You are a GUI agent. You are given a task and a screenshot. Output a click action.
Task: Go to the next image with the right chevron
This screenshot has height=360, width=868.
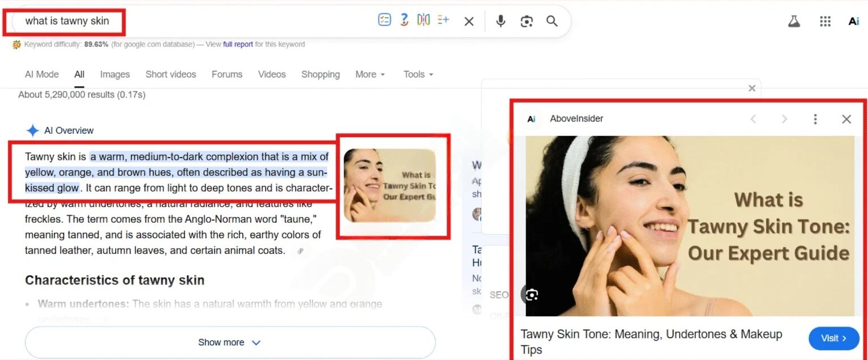point(784,119)
